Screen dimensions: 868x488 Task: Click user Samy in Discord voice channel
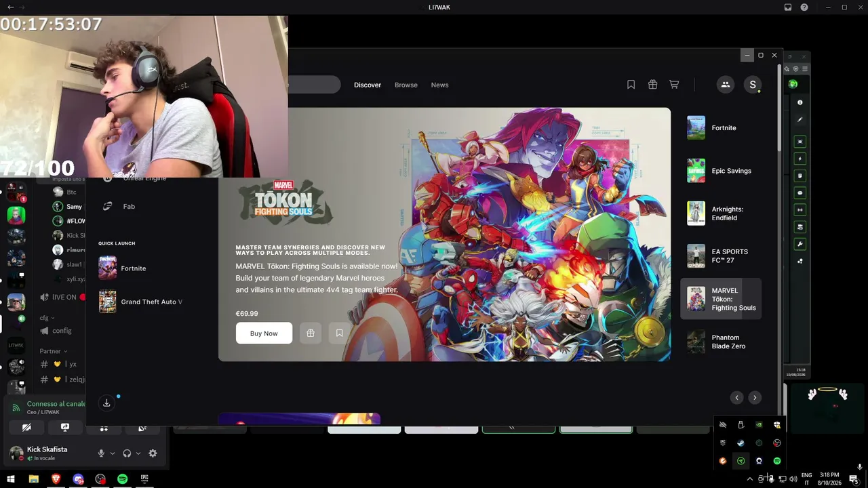click(68, 207)
